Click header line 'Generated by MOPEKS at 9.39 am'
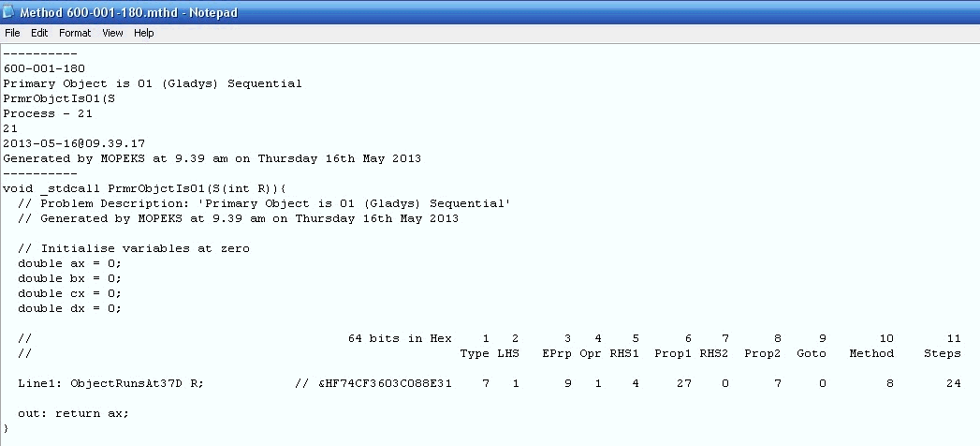Screen dimensions: 980x446 212,158
